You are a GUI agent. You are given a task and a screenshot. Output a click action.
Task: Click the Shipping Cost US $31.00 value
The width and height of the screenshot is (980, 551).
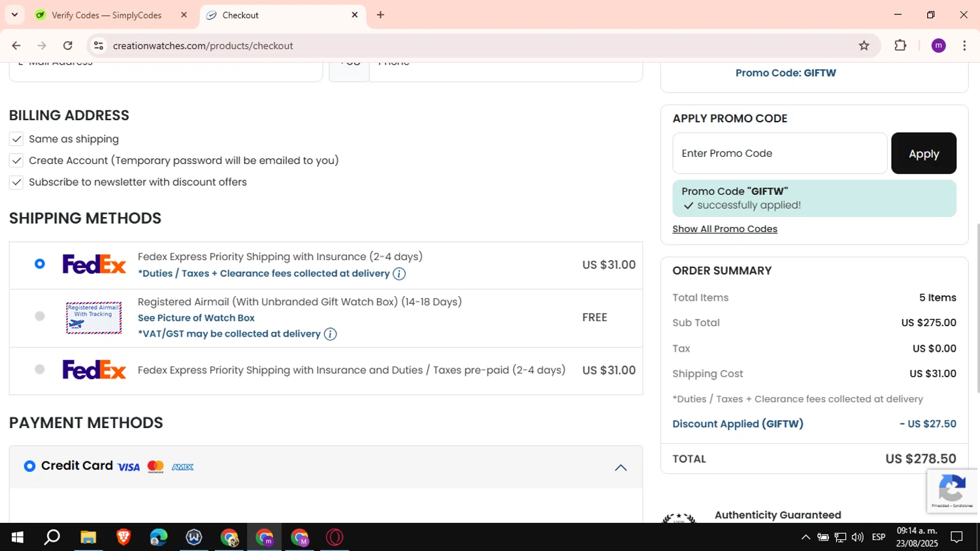pos(933,374)
